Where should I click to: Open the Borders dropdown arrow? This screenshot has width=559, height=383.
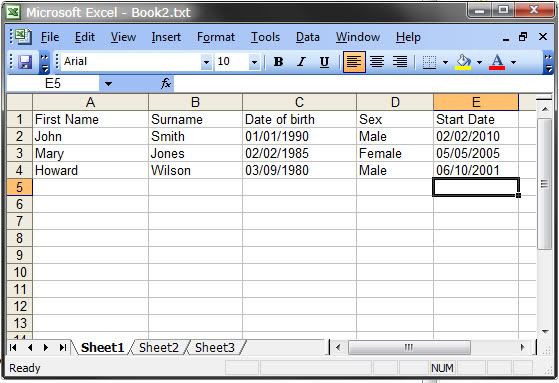coord(445,62)
